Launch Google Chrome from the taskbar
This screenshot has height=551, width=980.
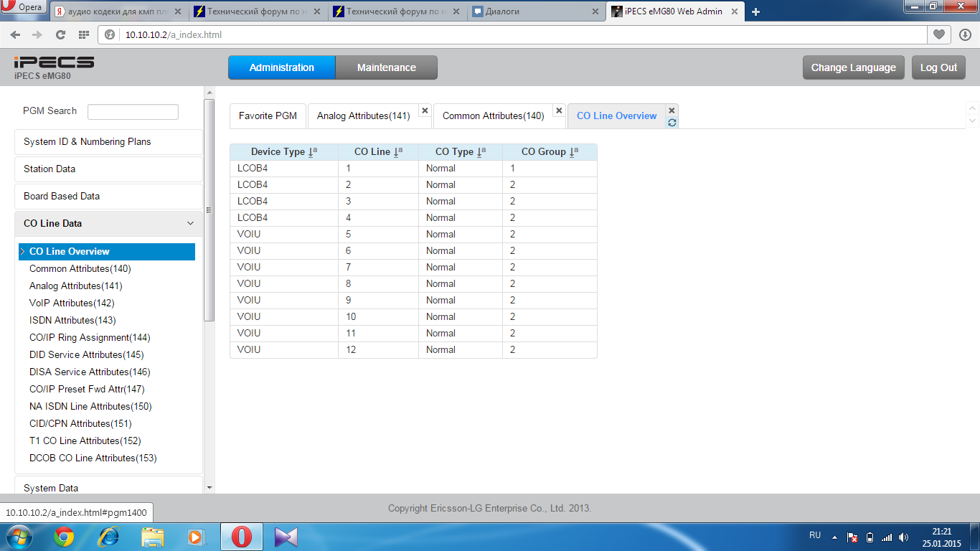(x=64, y=537)
